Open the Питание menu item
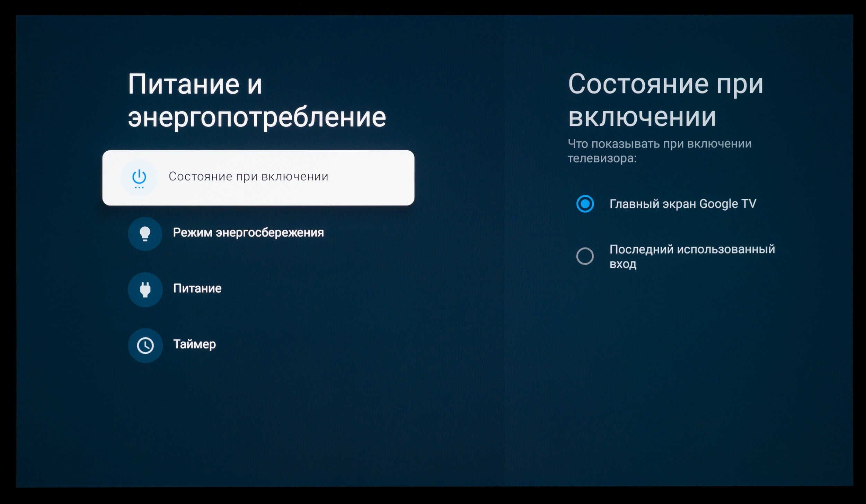The height and width of the screenshot is (504, 866). tap(258, 290)
